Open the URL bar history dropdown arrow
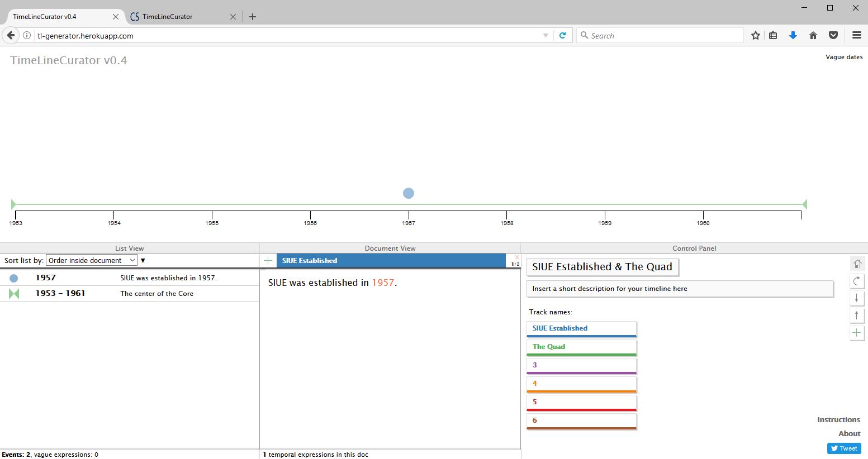The image size is (868, 459). 546,36
